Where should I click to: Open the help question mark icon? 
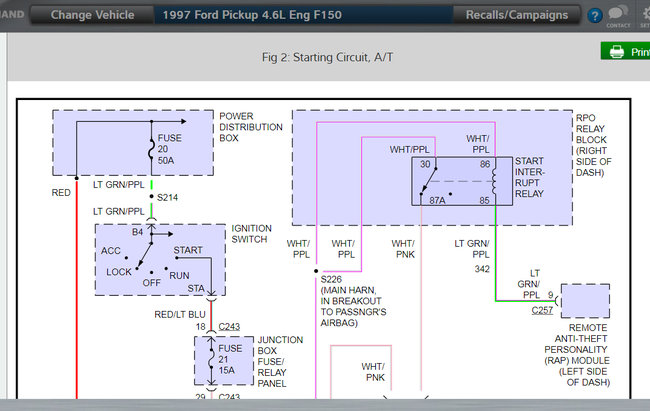[x=594, y=16]
